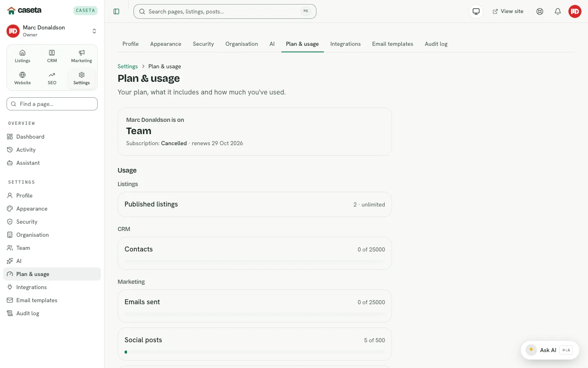
Task: Click the '5 of 500' social posts value
Action: click(374, 340)
